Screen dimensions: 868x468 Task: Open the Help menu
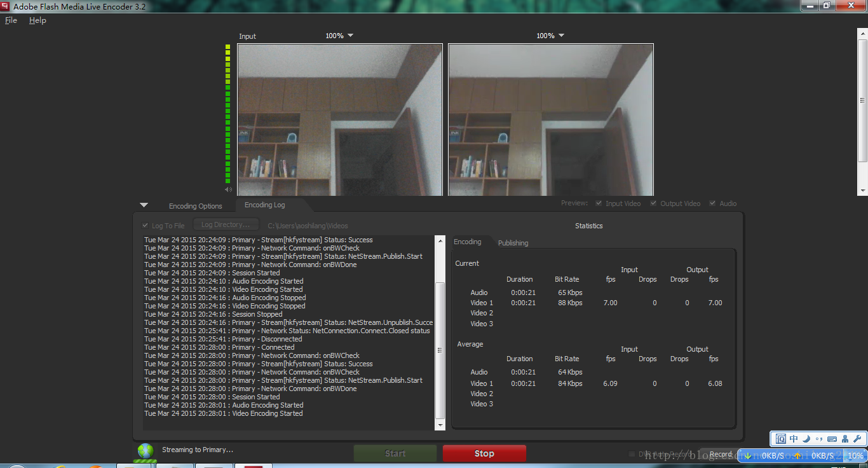(x=37, y=20)
